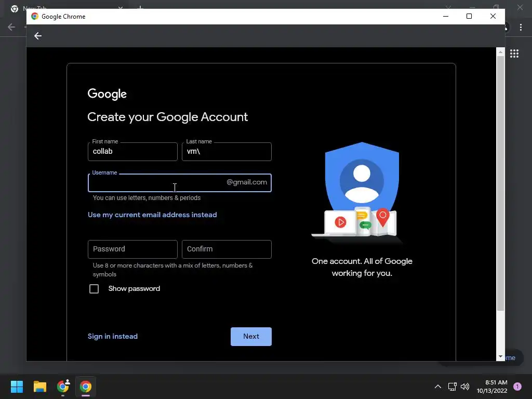The image size is (532, 399).
Task: Open the volume tray icon
Action: tap(465, 387)
